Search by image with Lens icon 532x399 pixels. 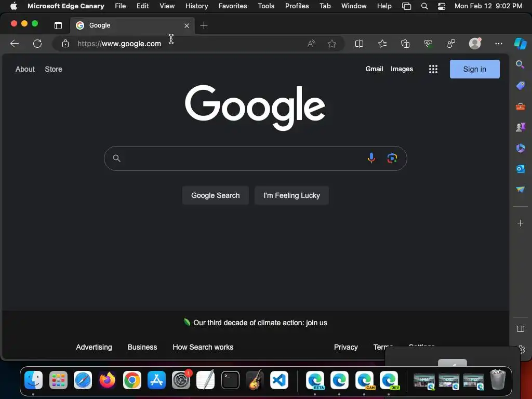coord(392,158)
